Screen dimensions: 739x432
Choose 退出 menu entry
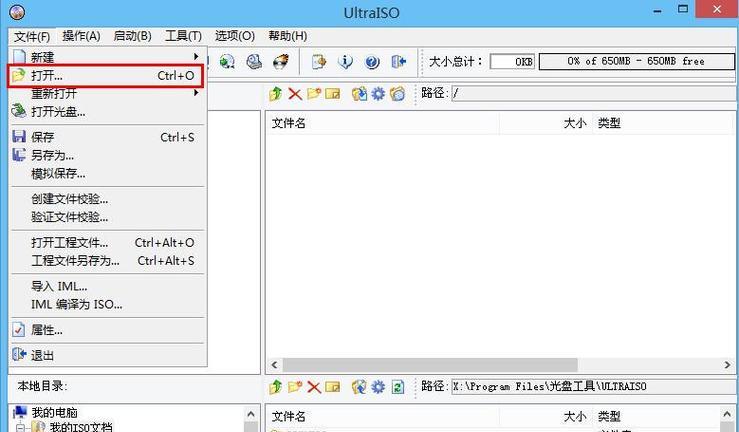click(x=107, y=355)
